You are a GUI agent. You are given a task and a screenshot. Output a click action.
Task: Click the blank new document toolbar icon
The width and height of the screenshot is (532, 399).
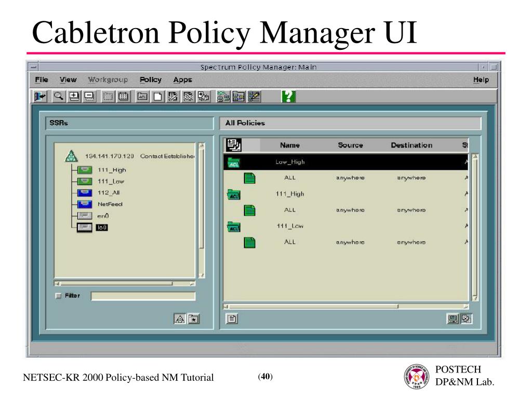click(157, 97)
